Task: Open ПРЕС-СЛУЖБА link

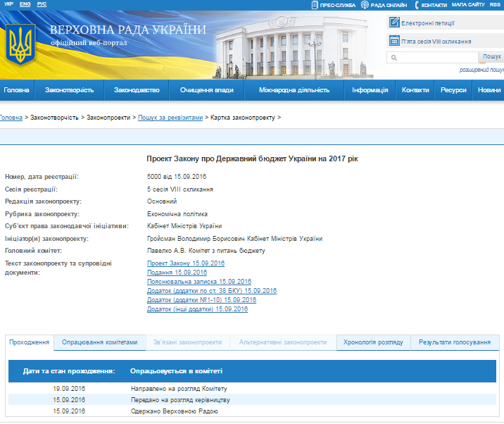Action: click(x=337, y=5)
